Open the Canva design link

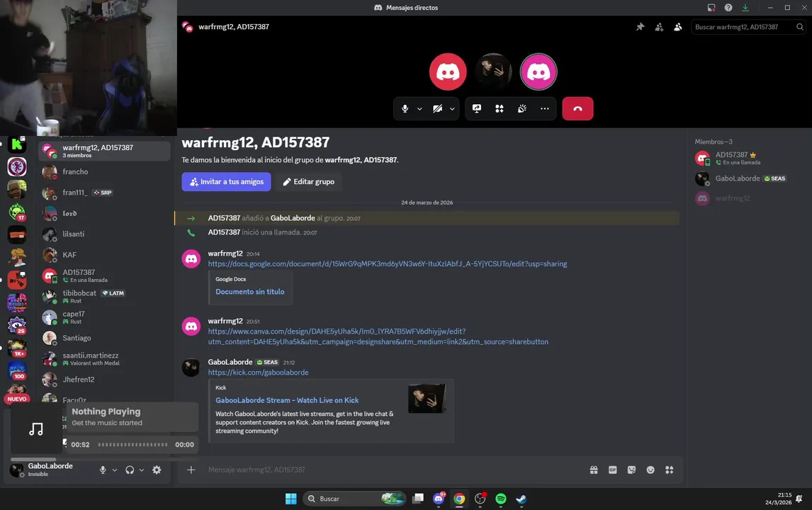click(x=378, y=336)
